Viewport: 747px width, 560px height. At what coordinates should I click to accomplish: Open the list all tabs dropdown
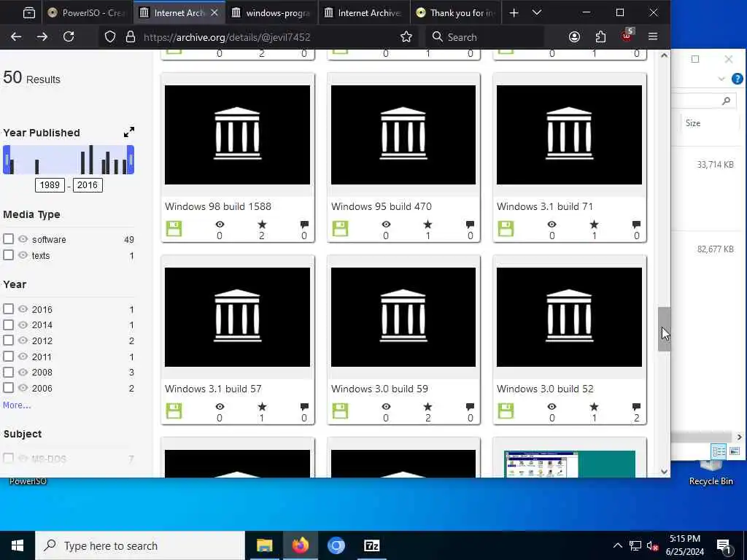point(537,13)
